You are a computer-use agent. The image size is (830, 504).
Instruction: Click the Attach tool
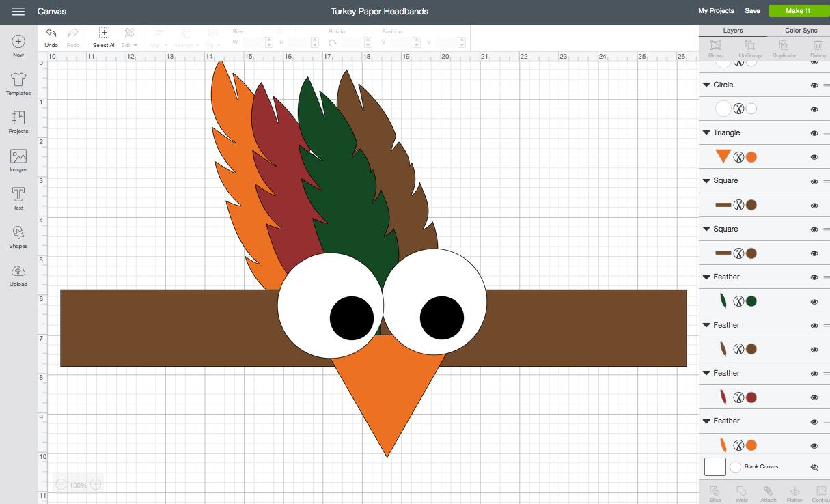[x=768, y=494]
